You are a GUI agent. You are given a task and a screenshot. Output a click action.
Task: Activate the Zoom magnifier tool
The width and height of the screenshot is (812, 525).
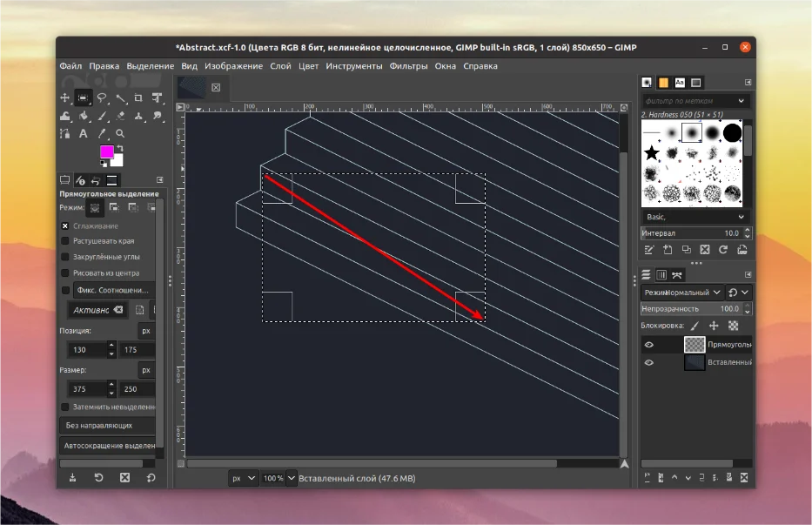point(120,133)
